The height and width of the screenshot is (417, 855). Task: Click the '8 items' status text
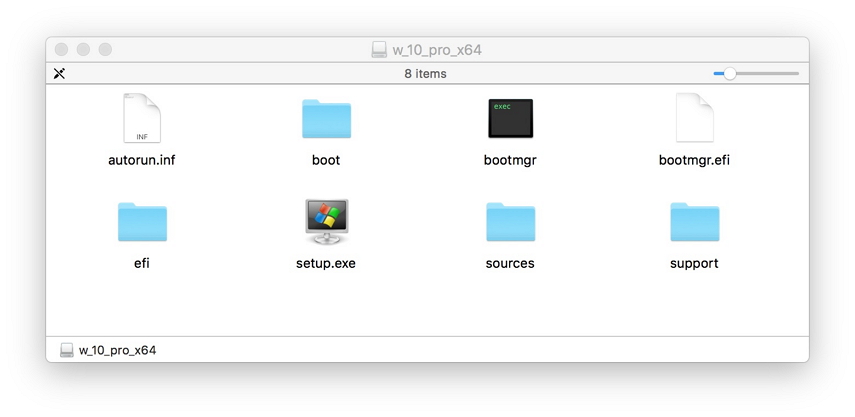[425, 74]
